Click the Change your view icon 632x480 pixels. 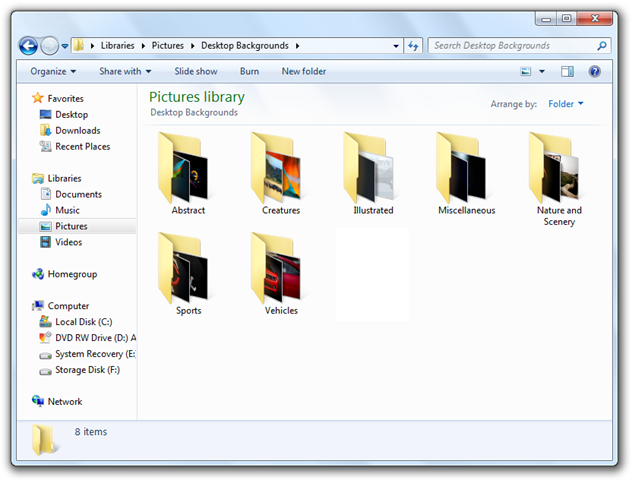click(526, 72)
